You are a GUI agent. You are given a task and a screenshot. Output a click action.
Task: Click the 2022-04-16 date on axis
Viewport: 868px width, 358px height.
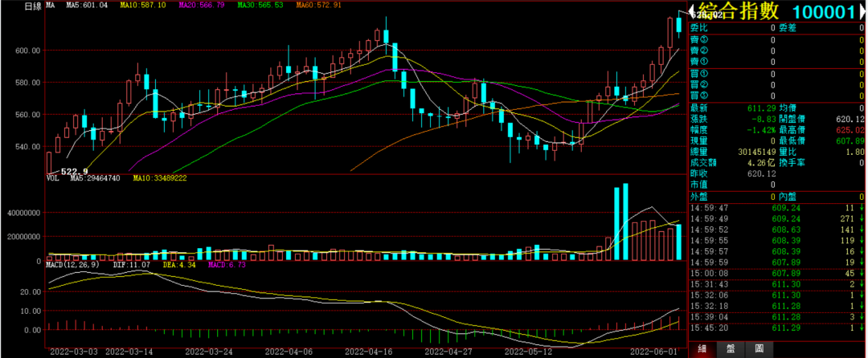368,352
